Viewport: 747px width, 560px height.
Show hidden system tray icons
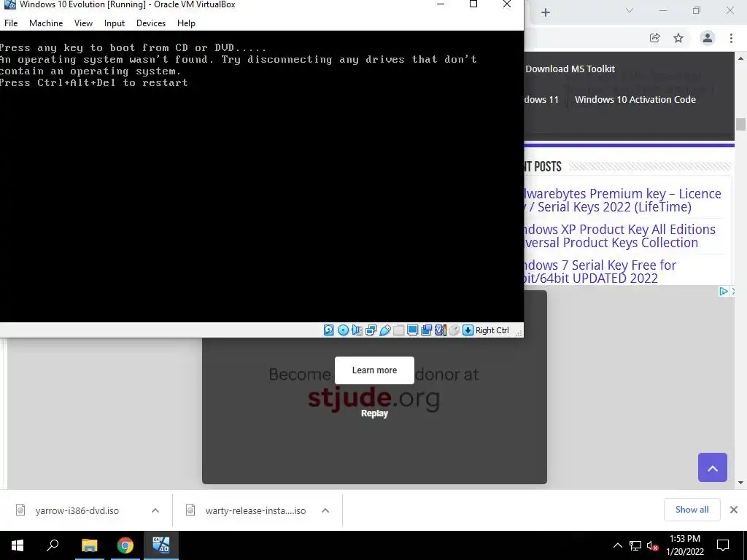(617, 545)
